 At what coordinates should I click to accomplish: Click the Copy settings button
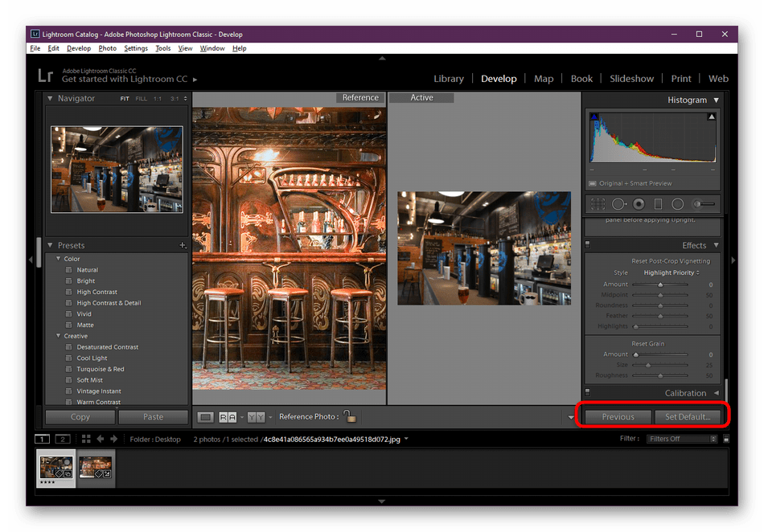click(x=80, y=417)
